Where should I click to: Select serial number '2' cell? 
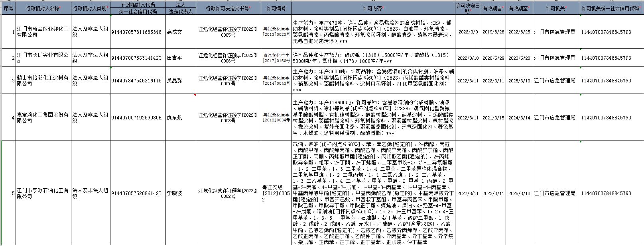coord(9,58)
